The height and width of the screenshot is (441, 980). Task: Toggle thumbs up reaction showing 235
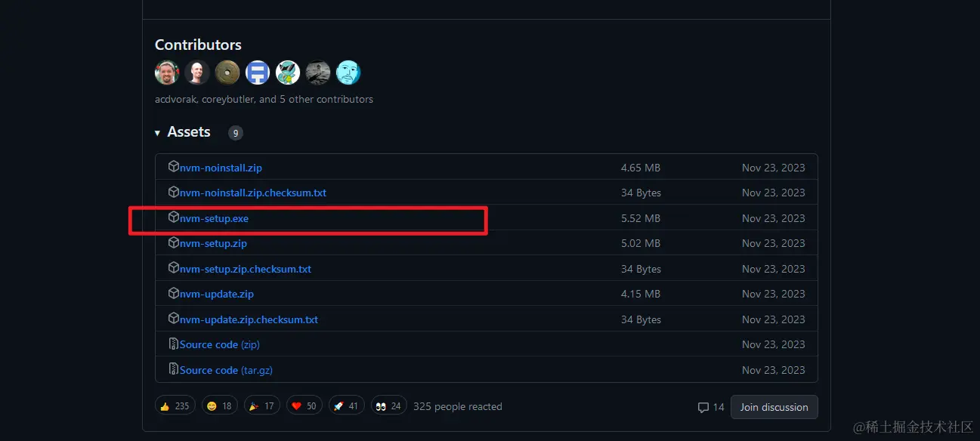(x=175, y=406)
